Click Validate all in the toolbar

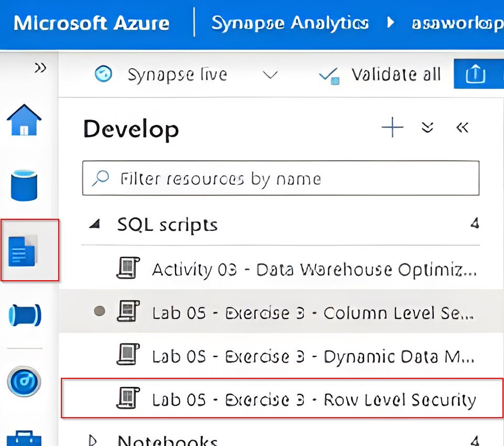coord(381,75)
